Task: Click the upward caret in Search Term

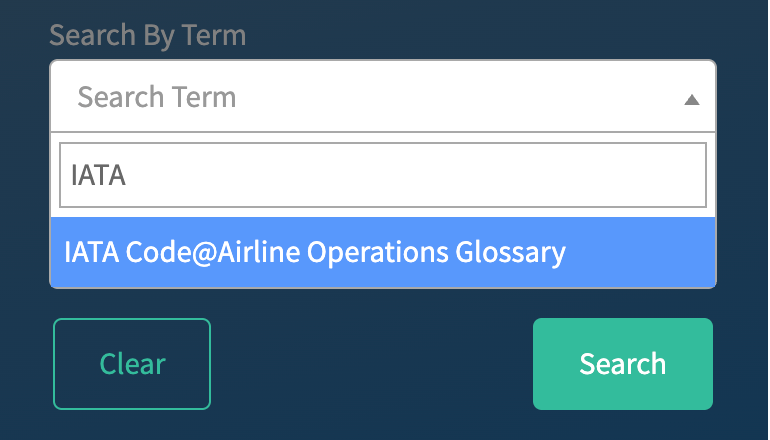Action: (x=691, y=99)
